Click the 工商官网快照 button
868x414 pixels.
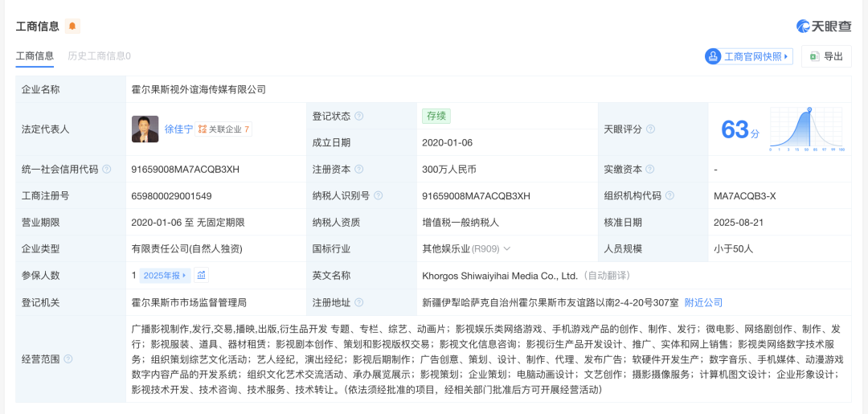point(749,56)
